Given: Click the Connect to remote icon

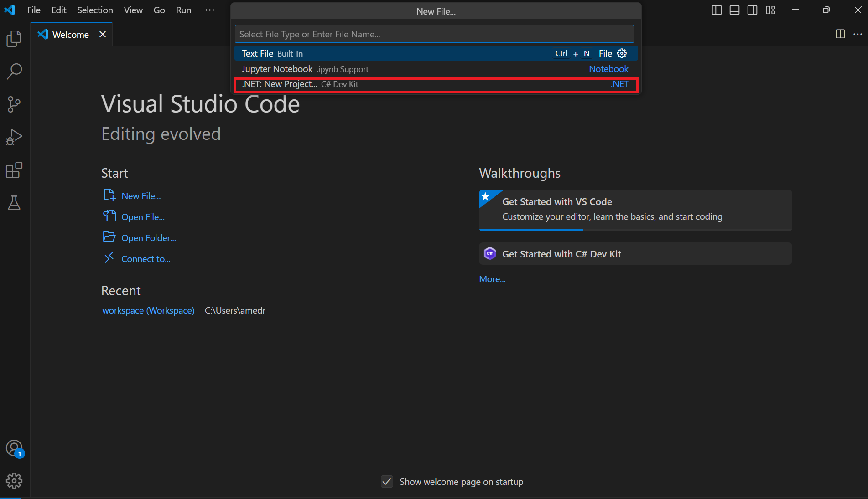Looking at the screenshot, I should pos(109,258).
